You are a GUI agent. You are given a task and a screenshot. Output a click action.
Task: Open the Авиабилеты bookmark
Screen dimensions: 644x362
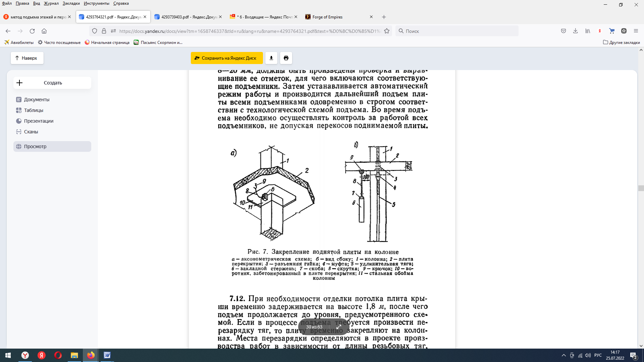coord(19,42)
